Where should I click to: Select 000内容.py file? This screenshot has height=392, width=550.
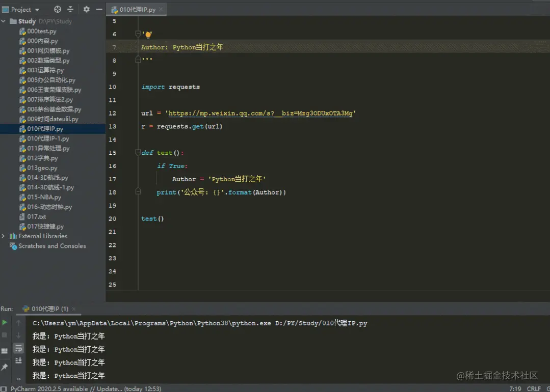[x=42, y=41]
